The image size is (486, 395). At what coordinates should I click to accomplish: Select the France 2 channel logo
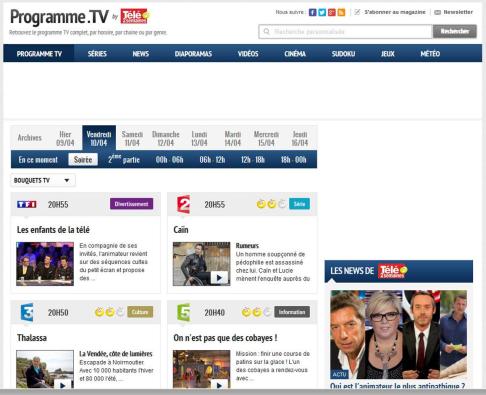coord(183,204)
